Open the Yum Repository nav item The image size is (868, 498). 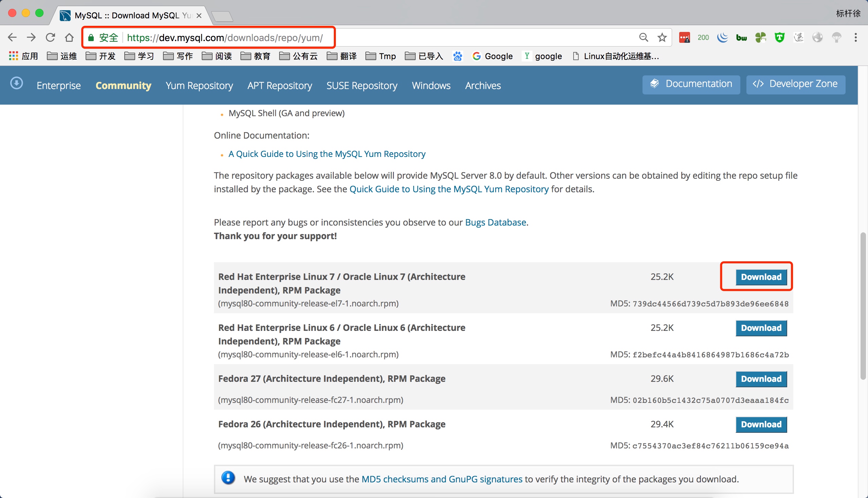click(199, 85)
